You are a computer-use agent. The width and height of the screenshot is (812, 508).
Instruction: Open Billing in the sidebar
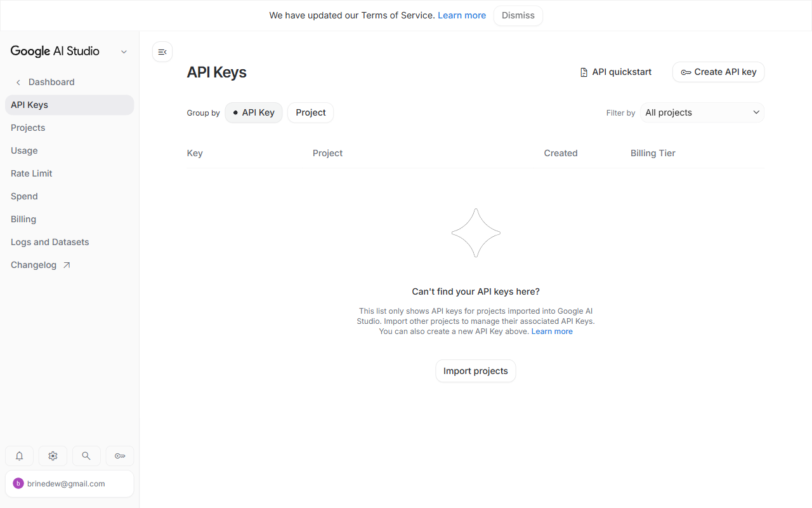coord(70,219)
